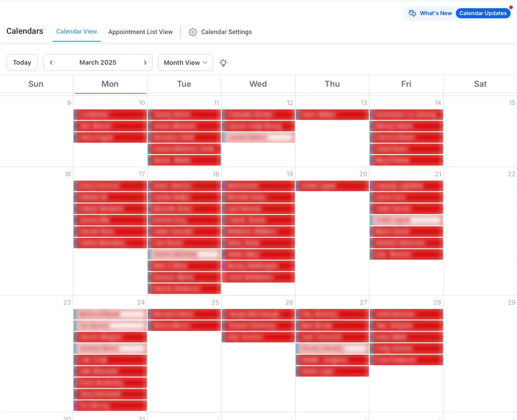Switch to Appointment List View tab

140,32
